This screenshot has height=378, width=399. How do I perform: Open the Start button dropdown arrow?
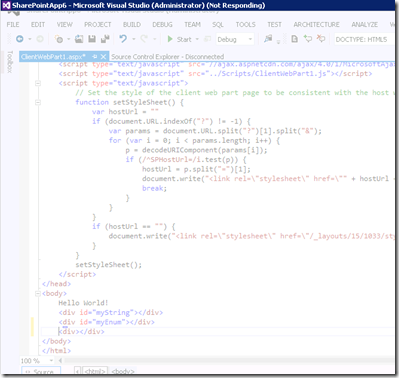pos(197,39)
